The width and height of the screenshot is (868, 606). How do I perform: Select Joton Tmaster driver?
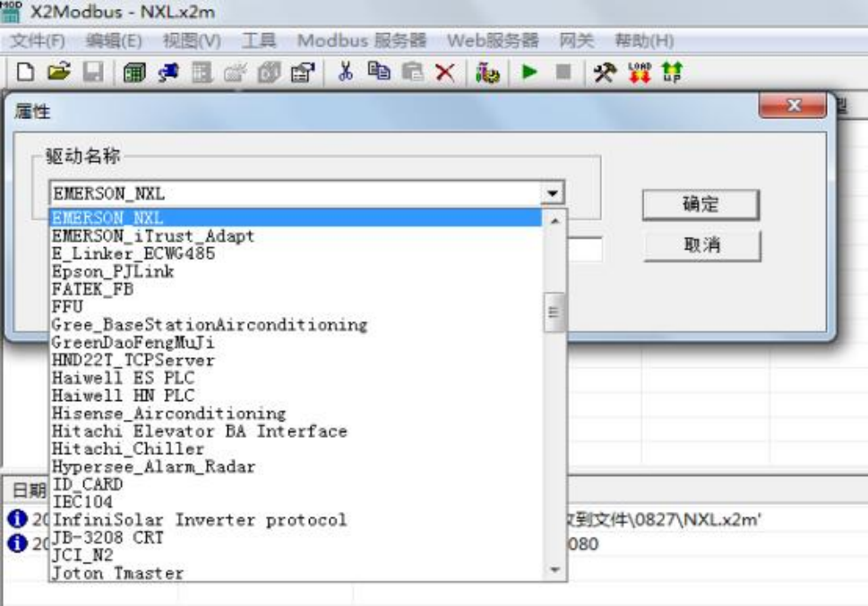[296, 572]
